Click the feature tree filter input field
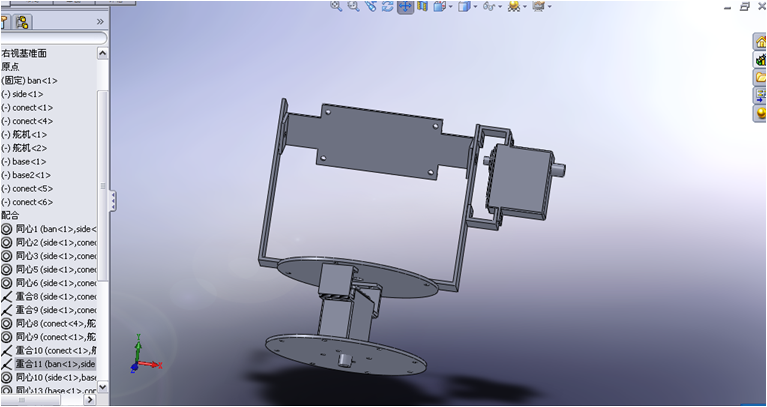 [x=52, y=38]
